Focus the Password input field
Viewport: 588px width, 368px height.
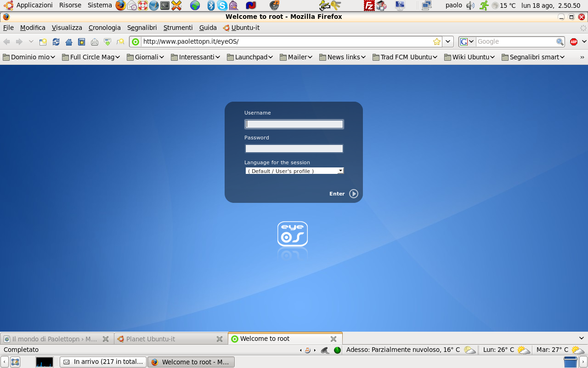(x=294, y=149)
